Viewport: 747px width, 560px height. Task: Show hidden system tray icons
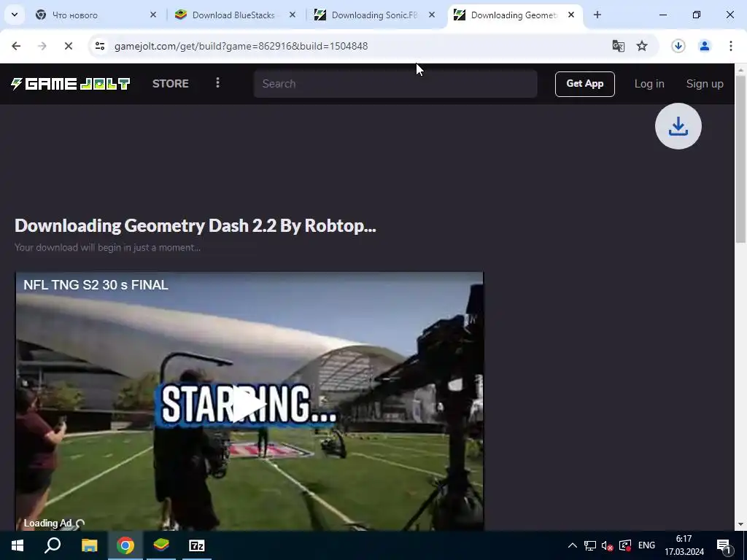tap(573, 545)
